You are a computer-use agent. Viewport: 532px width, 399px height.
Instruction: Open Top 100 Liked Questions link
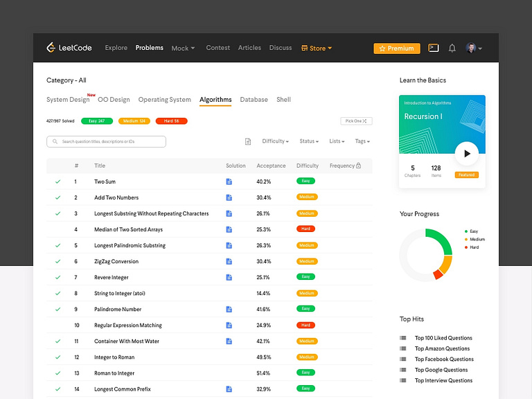tap(443, 338)
